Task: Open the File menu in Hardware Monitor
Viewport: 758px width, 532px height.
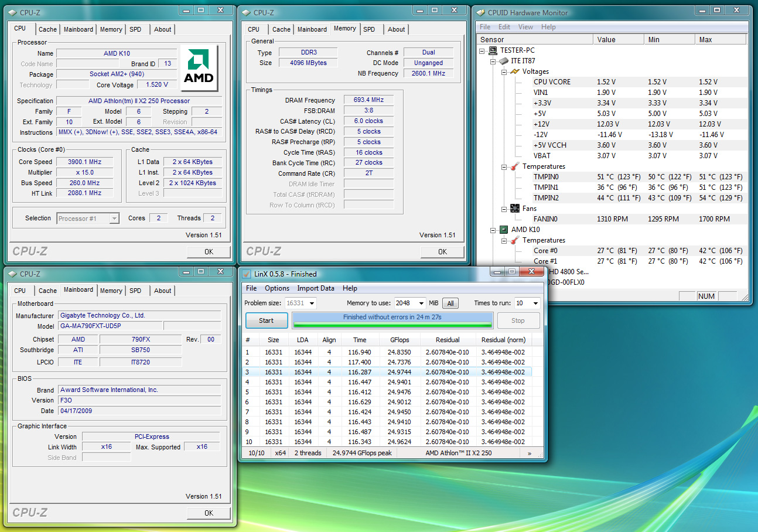Action: pyautogui.click(x=485, y=27)
